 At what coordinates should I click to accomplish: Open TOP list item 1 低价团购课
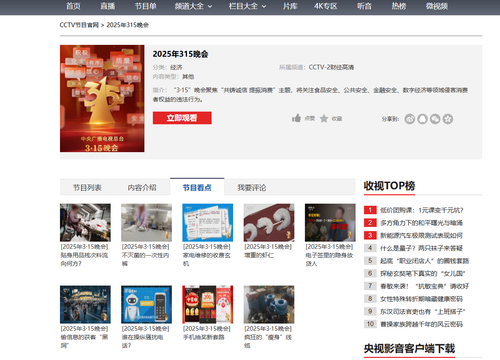pos(422,210)
